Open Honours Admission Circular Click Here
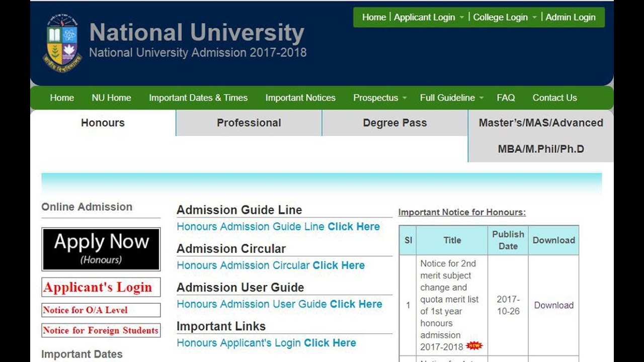This screenshot has height=362, width=644. 271,265
